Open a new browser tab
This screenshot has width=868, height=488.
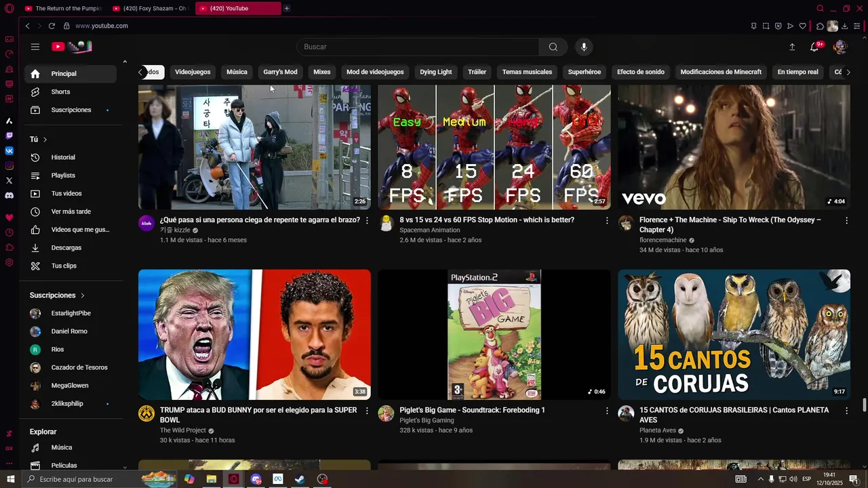click(x=287, y=8)
